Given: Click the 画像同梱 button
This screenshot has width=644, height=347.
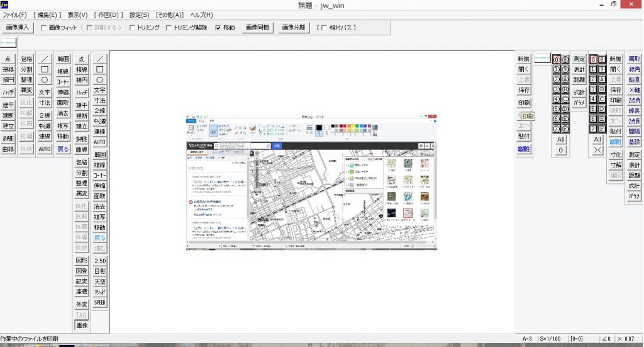Looking at the screenshot, I should click(258, 28).
